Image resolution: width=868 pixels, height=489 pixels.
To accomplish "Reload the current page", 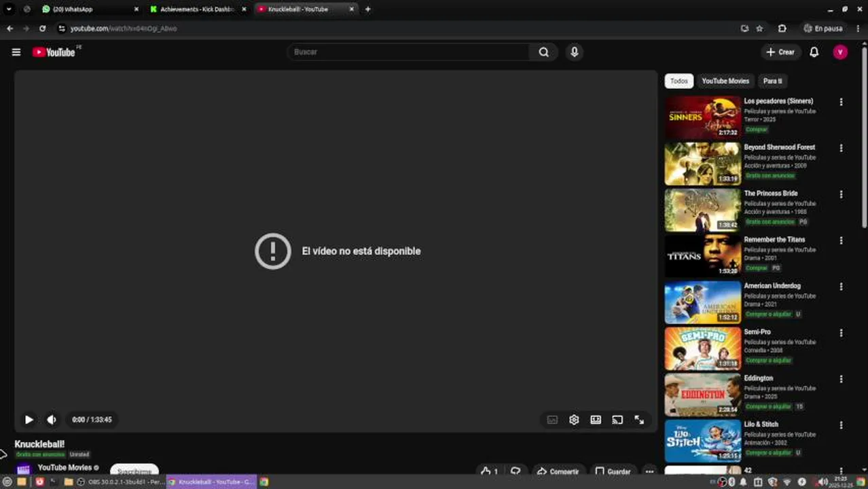I will tap(42, 29).
